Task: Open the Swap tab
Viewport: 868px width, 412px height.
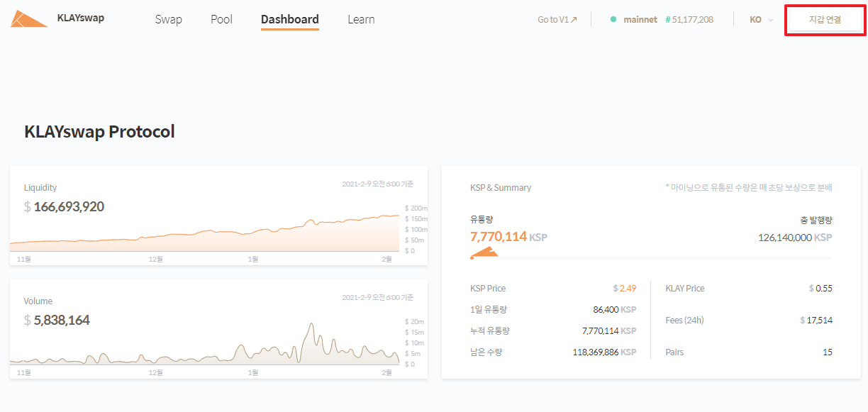Action: [169, 19]
